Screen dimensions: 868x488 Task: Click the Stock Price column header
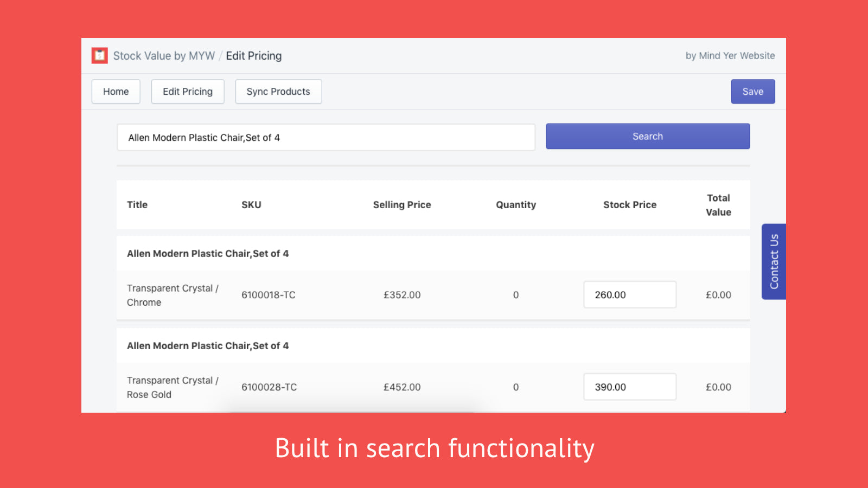point(630,205)
